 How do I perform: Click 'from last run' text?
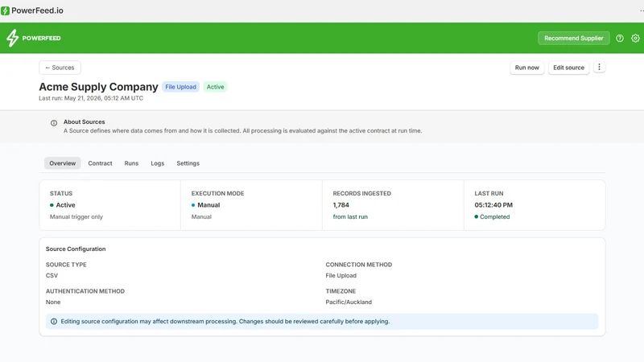click(350, 216)
